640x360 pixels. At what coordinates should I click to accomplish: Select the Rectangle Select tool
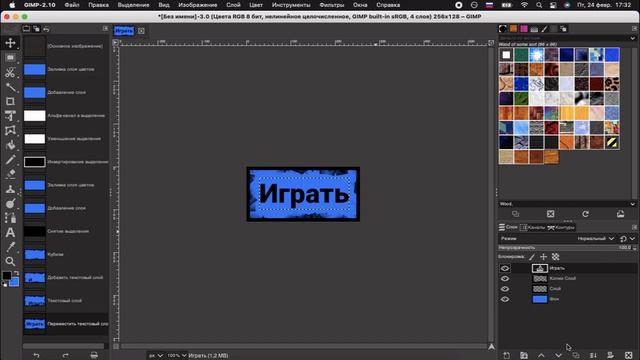10,58
